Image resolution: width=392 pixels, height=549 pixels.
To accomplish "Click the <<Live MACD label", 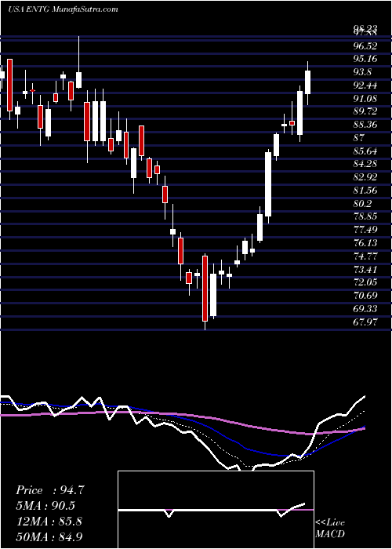I will coord(330,529).
